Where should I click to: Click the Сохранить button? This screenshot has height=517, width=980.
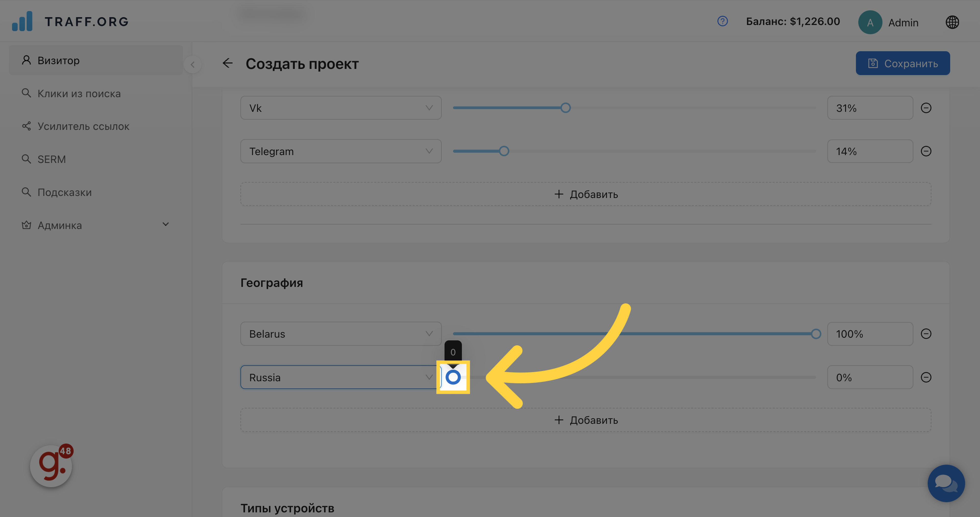(x=903, y=63)
